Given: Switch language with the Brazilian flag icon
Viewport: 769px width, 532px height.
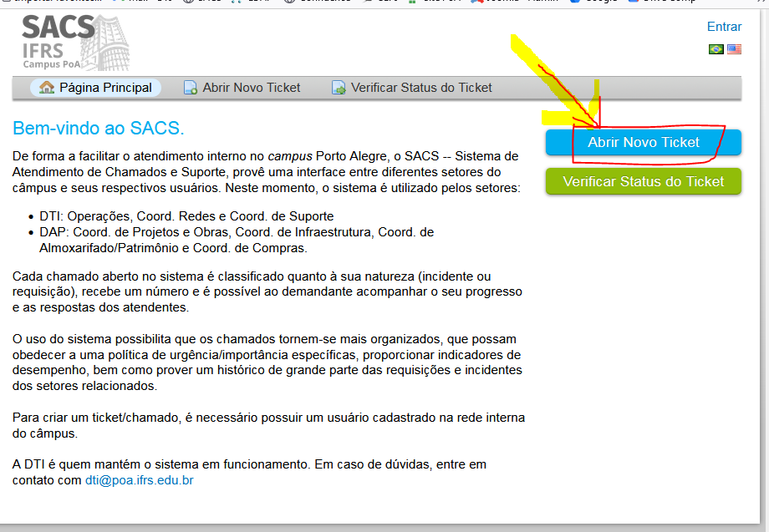Looking at the screenshot, I should pyautogui.click(x=716, y=49).
